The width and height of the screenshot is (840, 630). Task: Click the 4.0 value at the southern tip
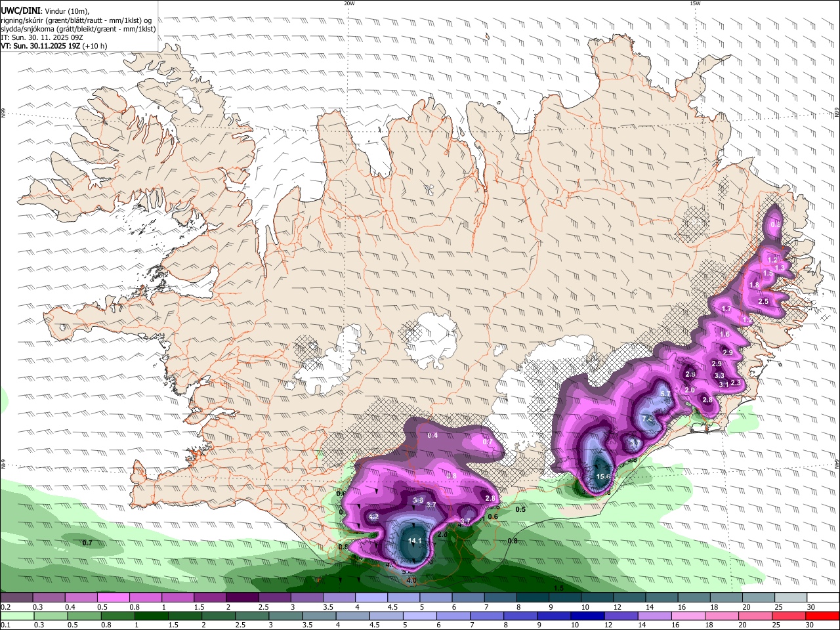coord(411,581)
